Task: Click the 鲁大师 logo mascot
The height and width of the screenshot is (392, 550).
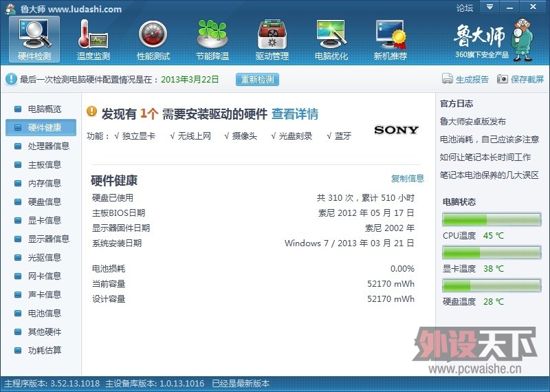Action: tap(522, 40)
